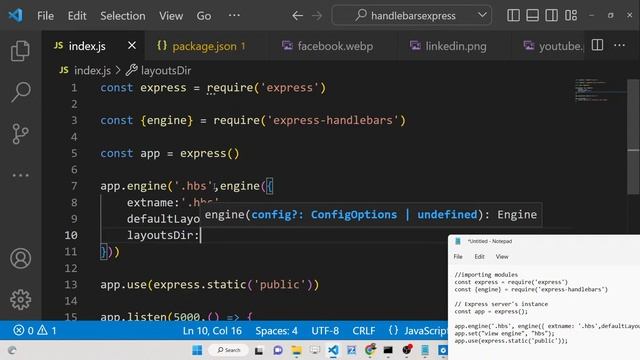Viewport: 640px width, 360px height.
Task: Open the Windows Start button
Action: (197, 350)
